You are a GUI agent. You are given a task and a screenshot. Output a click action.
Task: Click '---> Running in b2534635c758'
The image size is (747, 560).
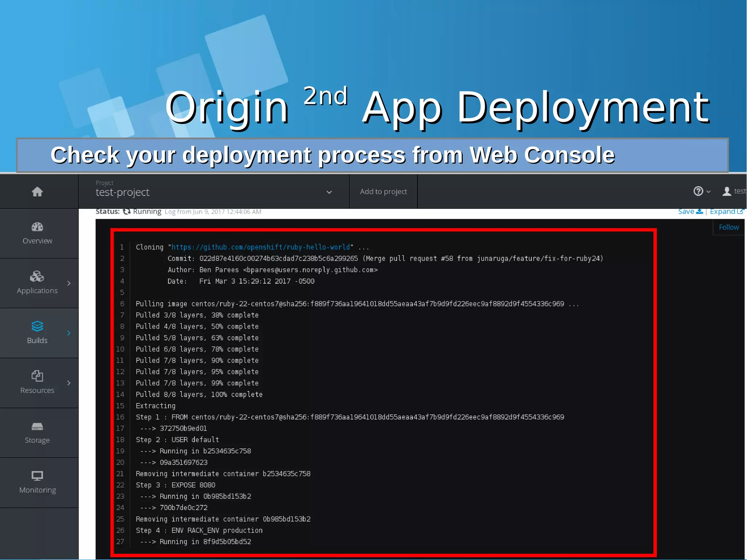(x=196, y=451)
